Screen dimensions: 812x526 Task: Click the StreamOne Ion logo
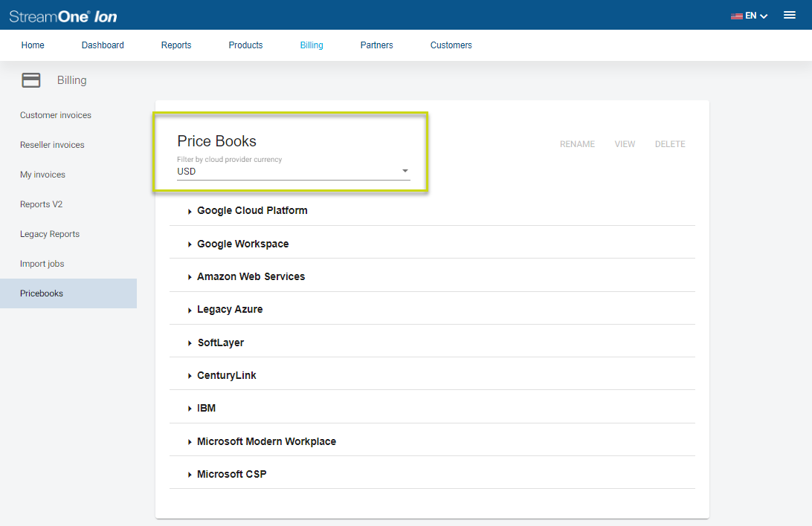[x=63, y=16]
